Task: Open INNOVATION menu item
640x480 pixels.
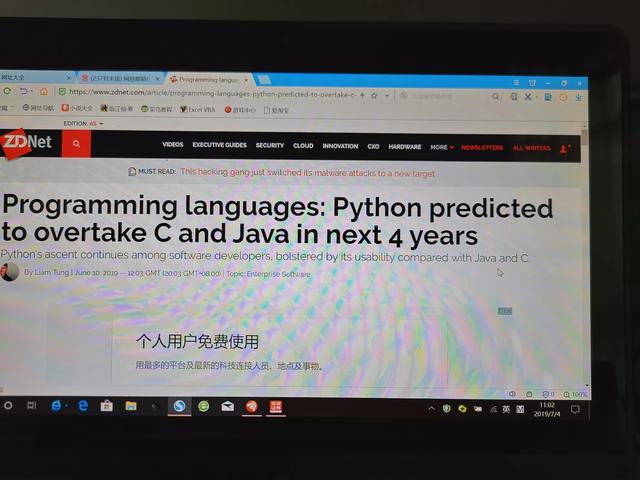Action: point(340,146)
